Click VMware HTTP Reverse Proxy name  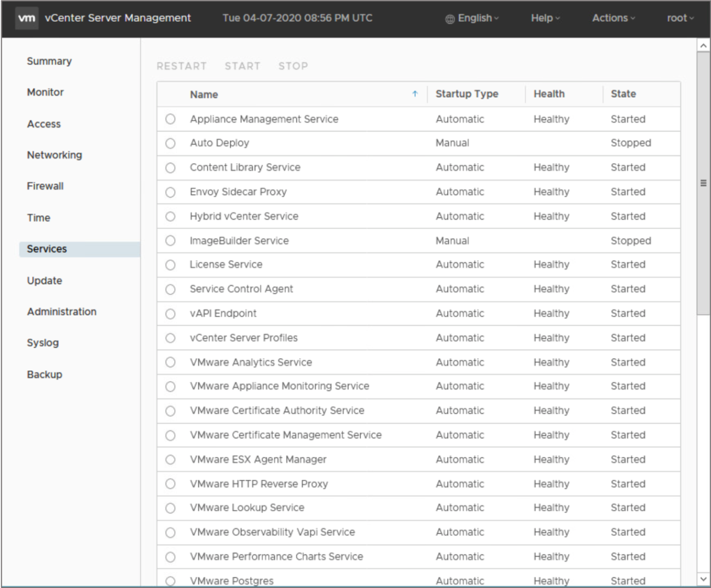pos(259,484)
